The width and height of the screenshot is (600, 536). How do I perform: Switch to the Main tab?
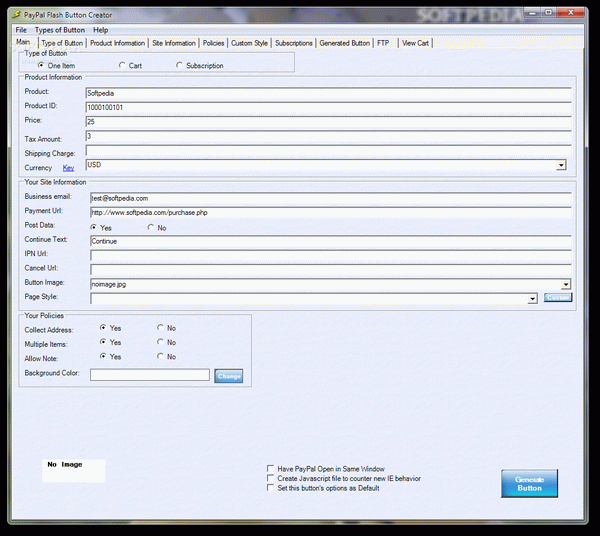23,42
